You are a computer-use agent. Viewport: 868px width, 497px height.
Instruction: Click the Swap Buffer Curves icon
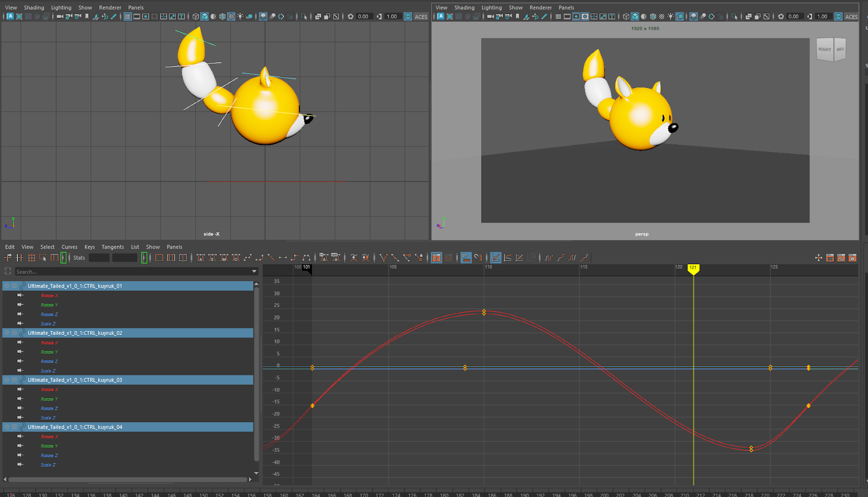366,258
